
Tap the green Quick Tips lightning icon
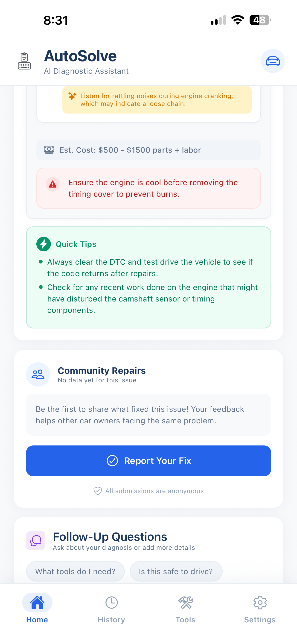[x=44, y=244]
